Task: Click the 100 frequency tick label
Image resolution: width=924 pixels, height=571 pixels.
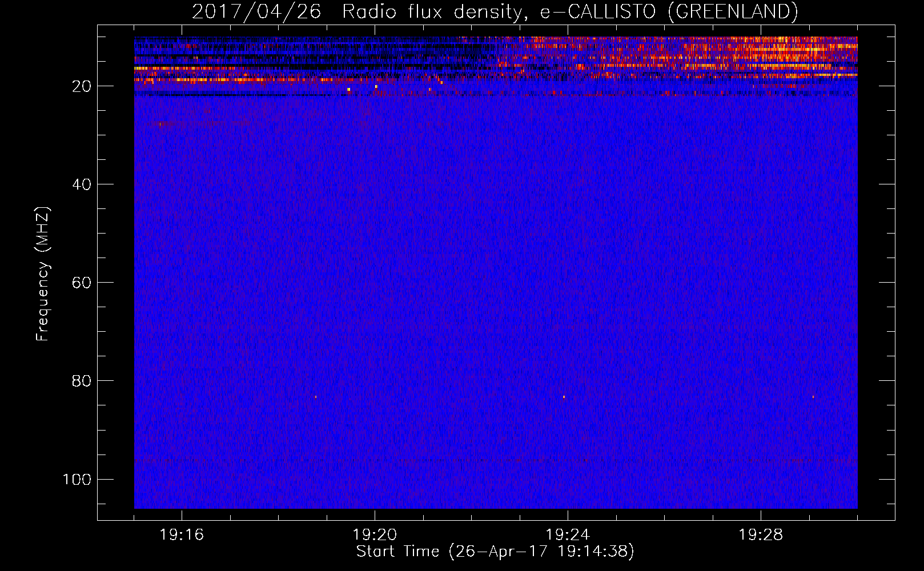Action: click(x=77, y=479)
